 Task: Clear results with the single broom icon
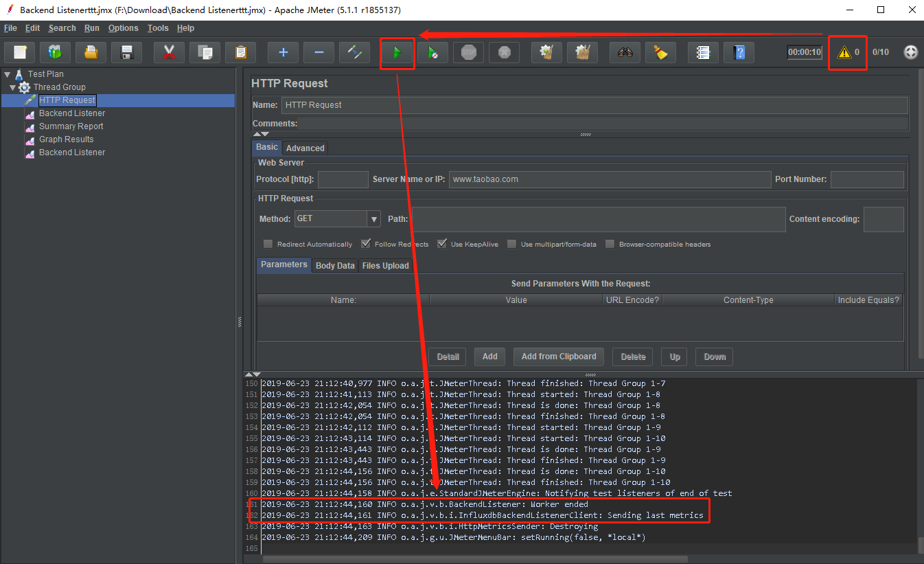tap(546, 52)
